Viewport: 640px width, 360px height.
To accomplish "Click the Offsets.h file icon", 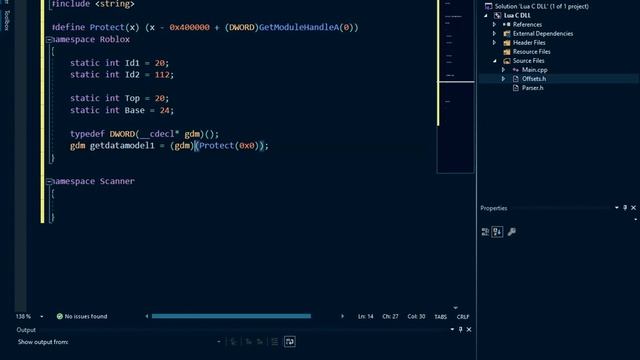I will 516,79.
